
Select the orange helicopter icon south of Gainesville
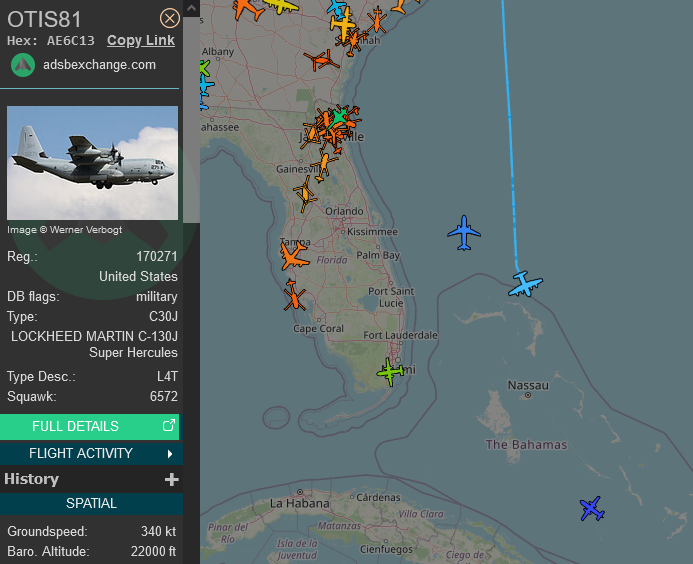[x=305, y=194]
